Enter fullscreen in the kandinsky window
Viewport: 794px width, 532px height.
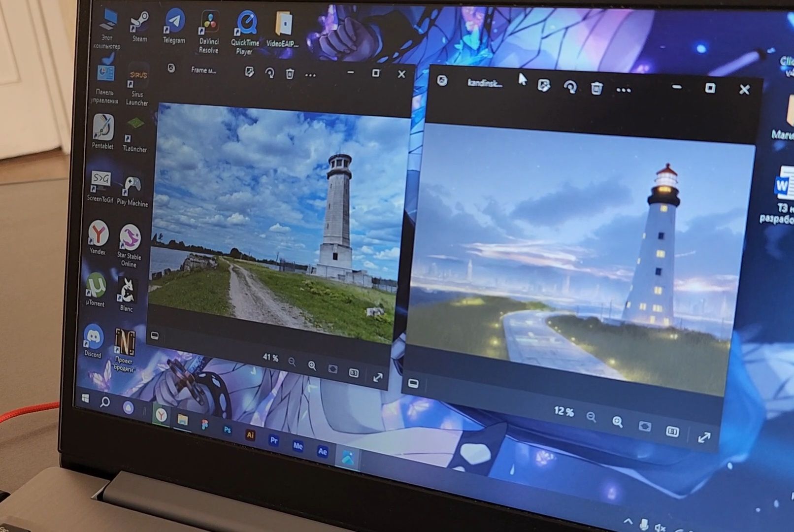tap(704, 437)
